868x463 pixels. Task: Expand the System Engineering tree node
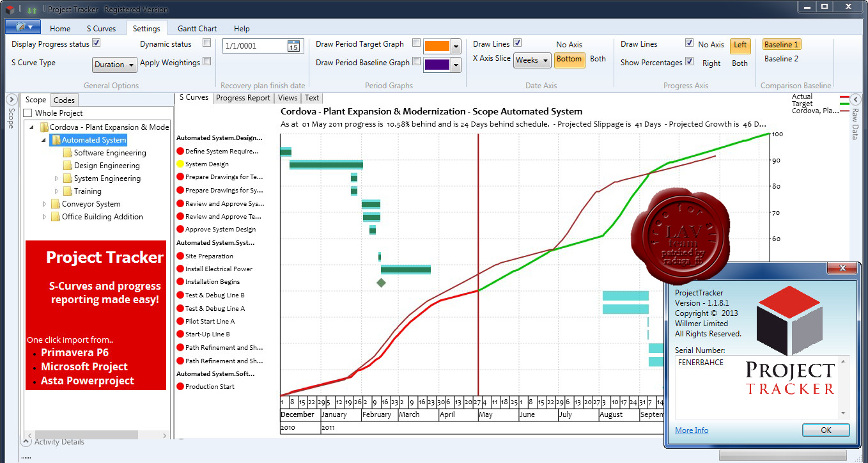(x=56, y=178)
